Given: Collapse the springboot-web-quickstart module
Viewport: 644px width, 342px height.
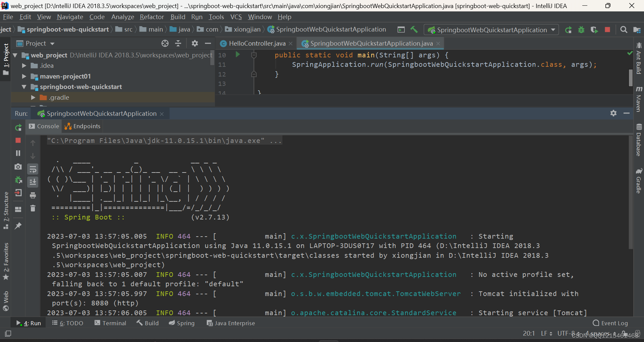Looking at the screenshot, I should [24, 87].
